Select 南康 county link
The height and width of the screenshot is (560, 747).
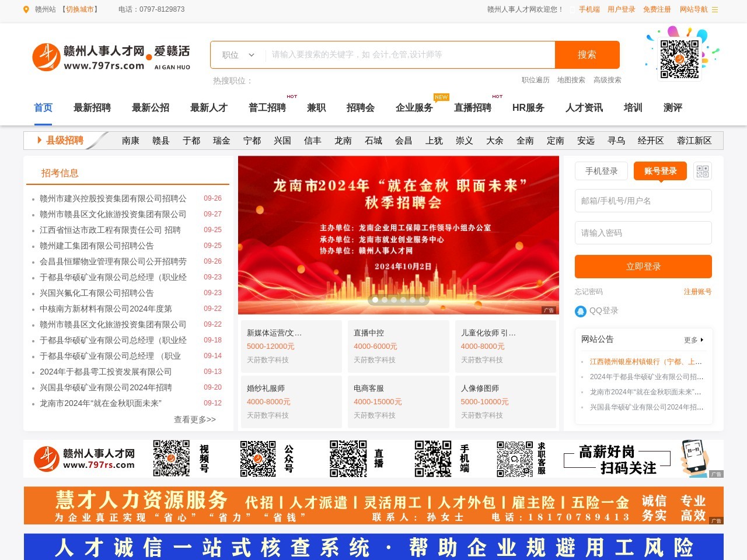(131, 141)
